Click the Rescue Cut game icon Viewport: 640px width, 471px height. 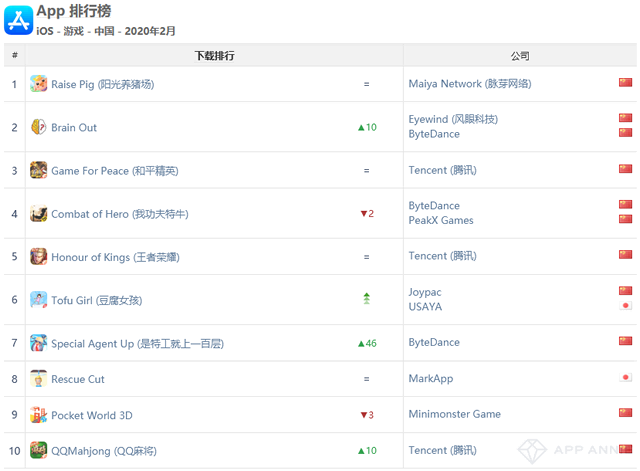[39, 379]
